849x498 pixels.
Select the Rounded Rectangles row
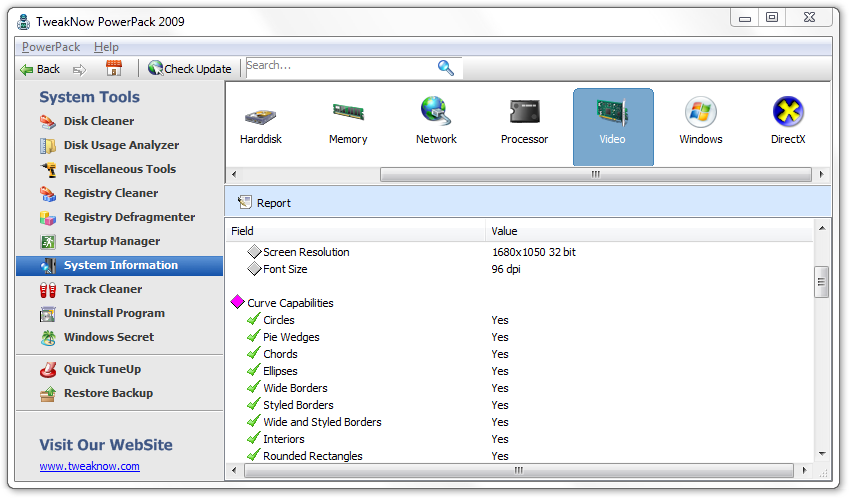click(520, 456)
